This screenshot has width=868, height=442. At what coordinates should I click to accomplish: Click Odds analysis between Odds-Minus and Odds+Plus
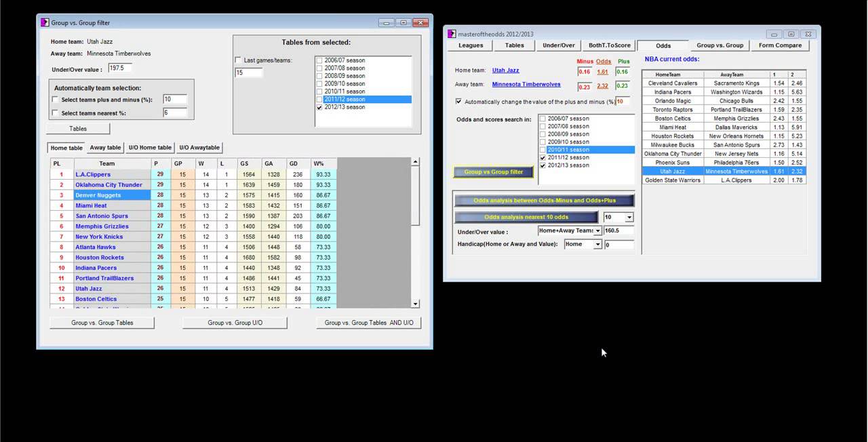pos(545,201)
